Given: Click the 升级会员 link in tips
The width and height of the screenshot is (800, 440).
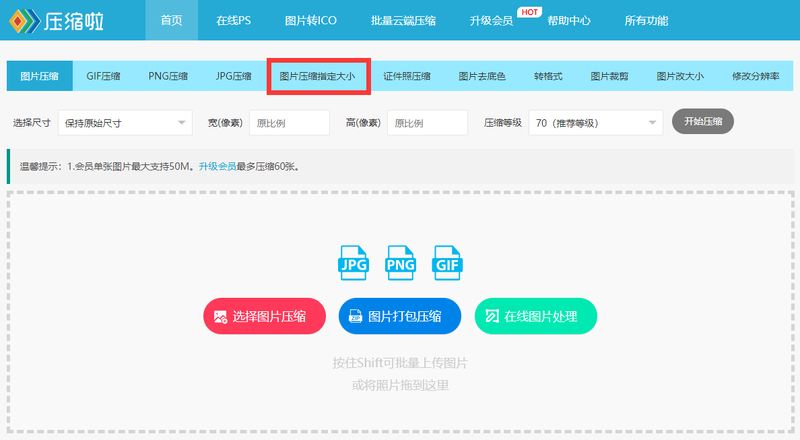Looking at the screenshot, I should click(x=217, y=166).
